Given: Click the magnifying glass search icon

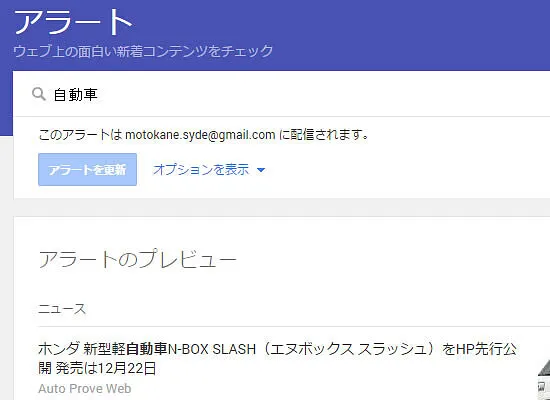Looking at the screenshot, I should click(39, 94).
